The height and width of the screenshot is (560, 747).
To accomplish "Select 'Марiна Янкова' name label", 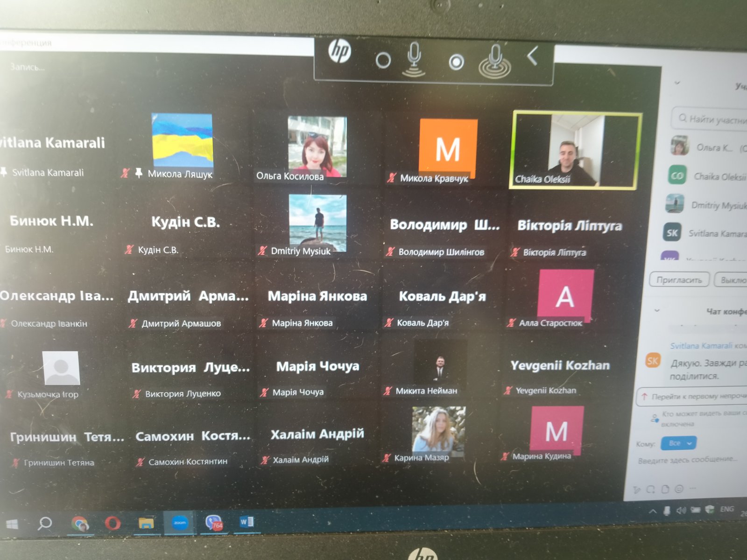I will pyautogui.click(x=302, y=322).
